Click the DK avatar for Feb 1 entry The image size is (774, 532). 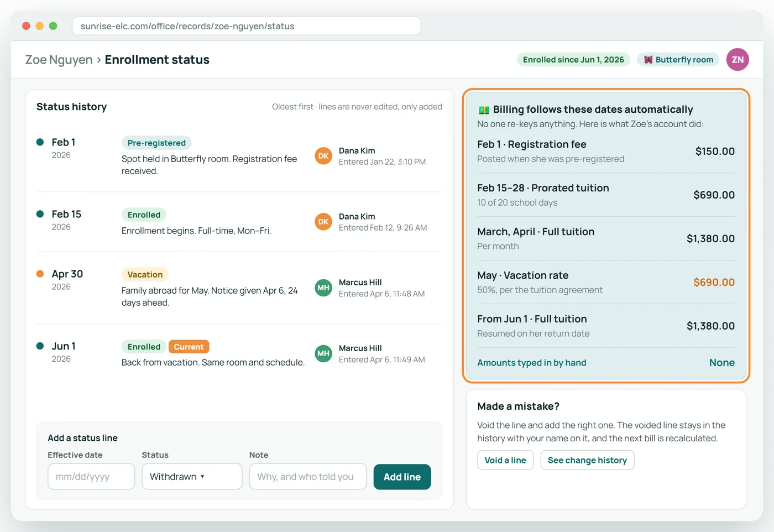point(323,156)
